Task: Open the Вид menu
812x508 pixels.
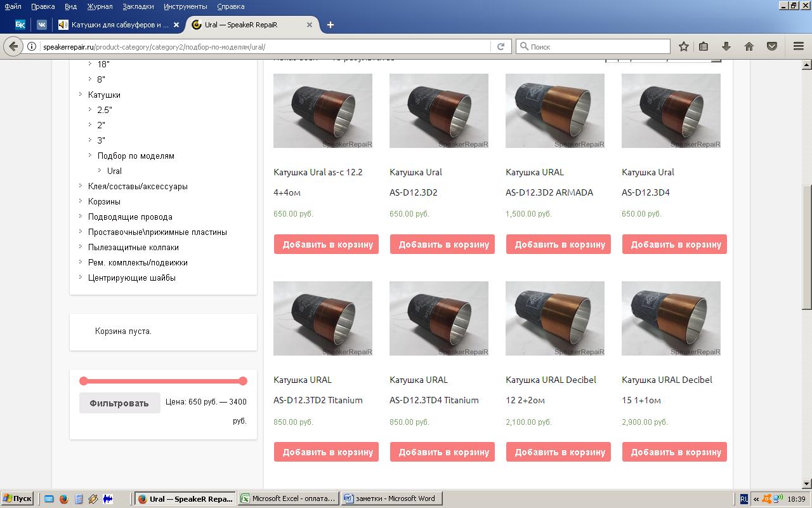Action: tap(70, 6)
